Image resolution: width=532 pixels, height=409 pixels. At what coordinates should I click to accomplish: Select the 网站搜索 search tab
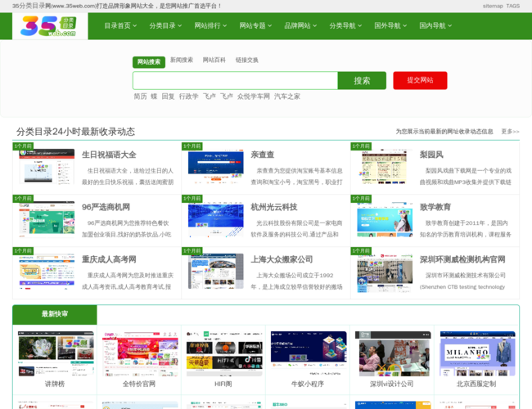click(149, 62)
